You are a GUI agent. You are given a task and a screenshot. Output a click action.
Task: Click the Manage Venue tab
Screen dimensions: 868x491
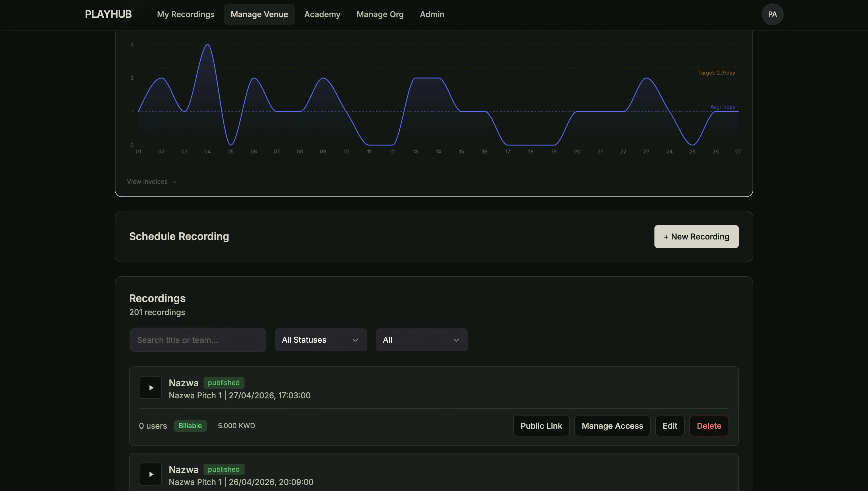[259, 14]
